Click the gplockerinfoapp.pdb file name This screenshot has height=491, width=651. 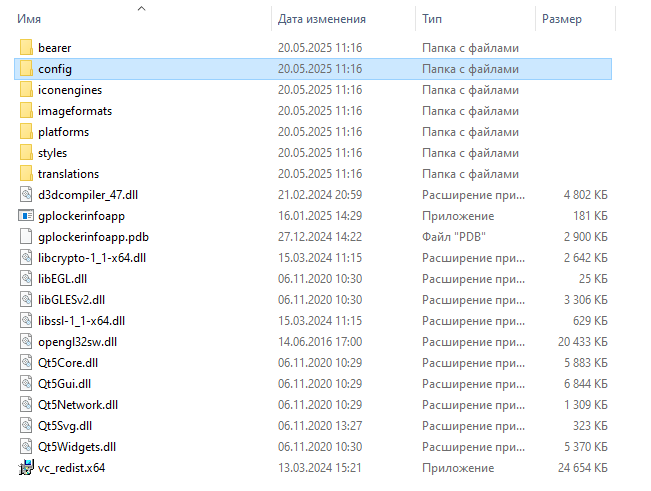(93, 237)
